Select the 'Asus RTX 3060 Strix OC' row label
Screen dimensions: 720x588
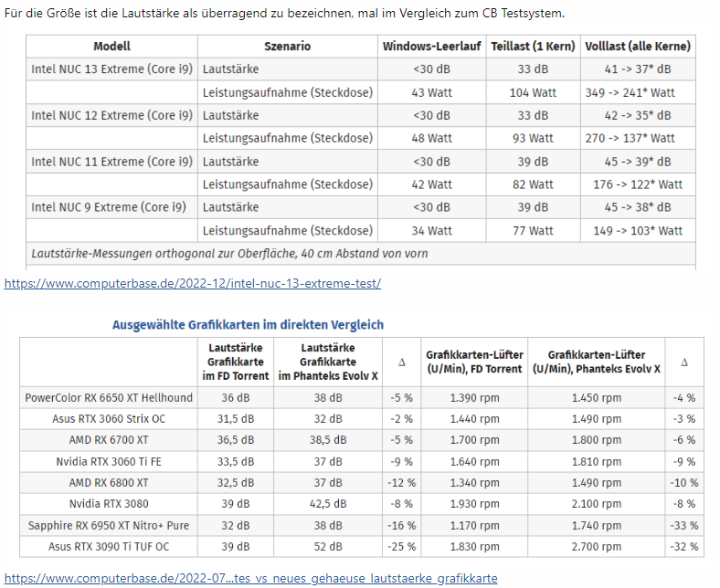click(x=109, y=419)
